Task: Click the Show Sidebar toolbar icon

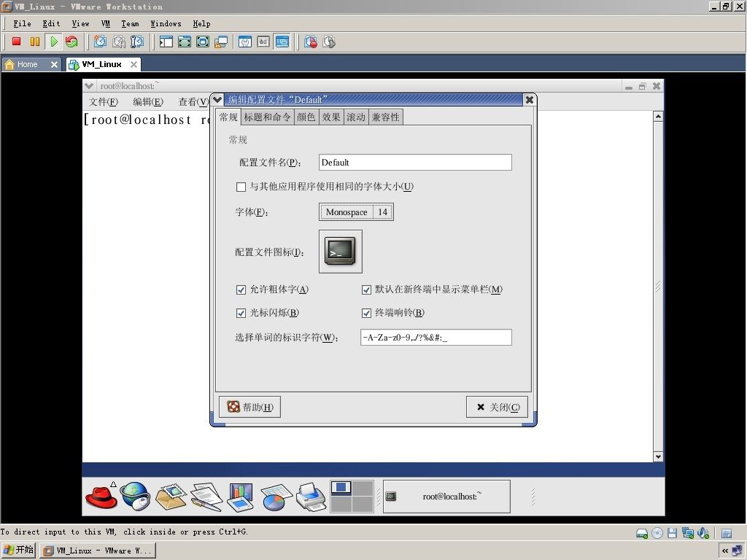Action: (x=166, y=42)
